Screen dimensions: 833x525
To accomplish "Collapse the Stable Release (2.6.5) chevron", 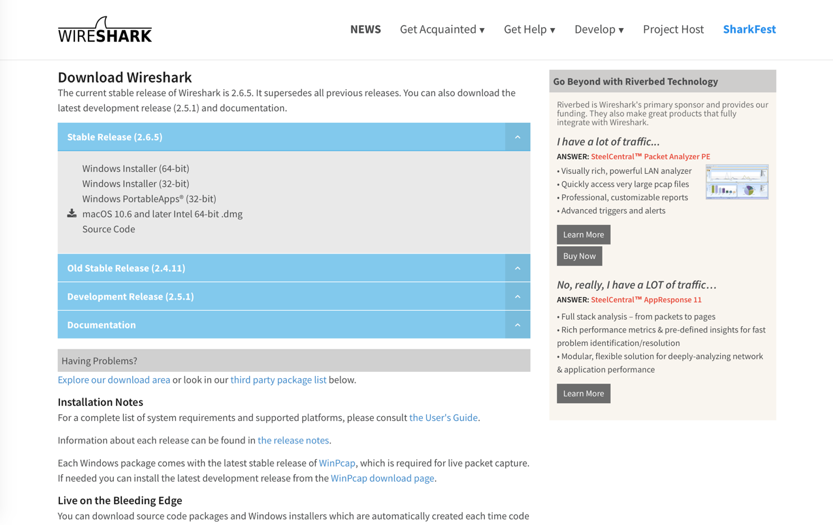I will 517,137.
